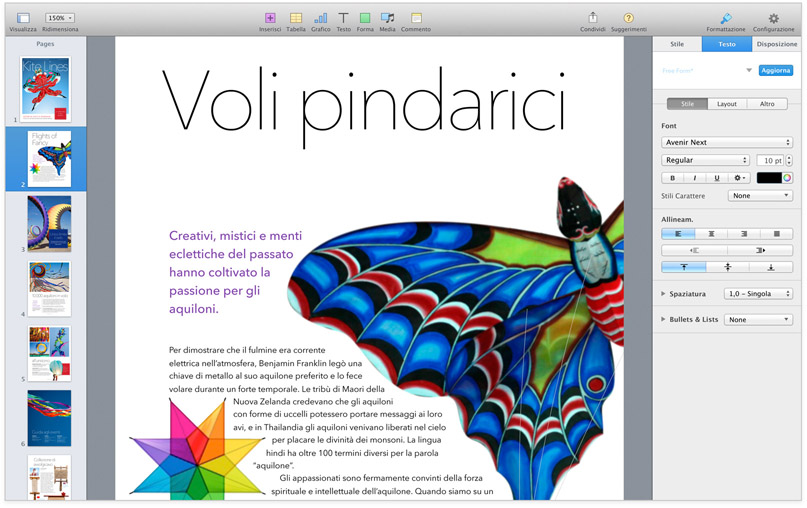Screen dimensions: 807x508
Task: Add a chart with Grafico icon
Action: (321, 19)
